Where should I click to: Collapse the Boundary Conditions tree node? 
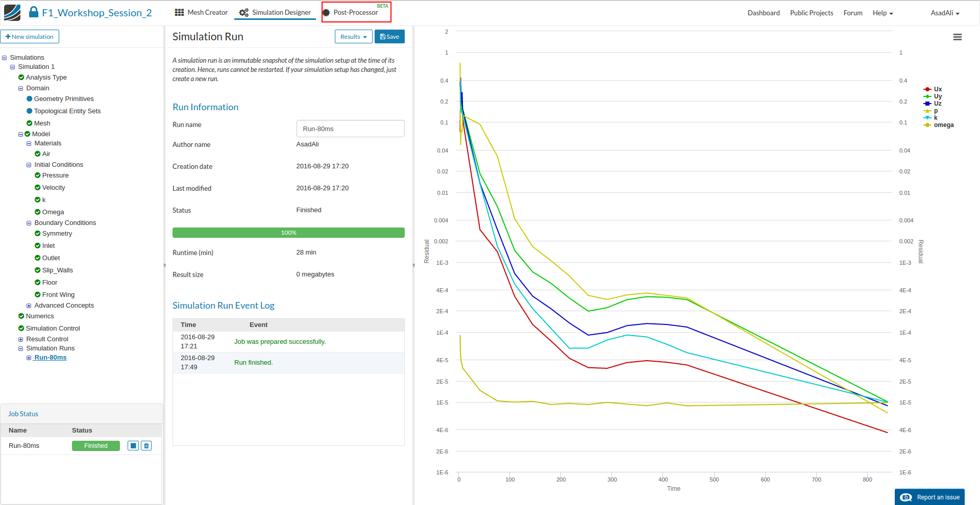pyautogui.click(x=29, y=223)
